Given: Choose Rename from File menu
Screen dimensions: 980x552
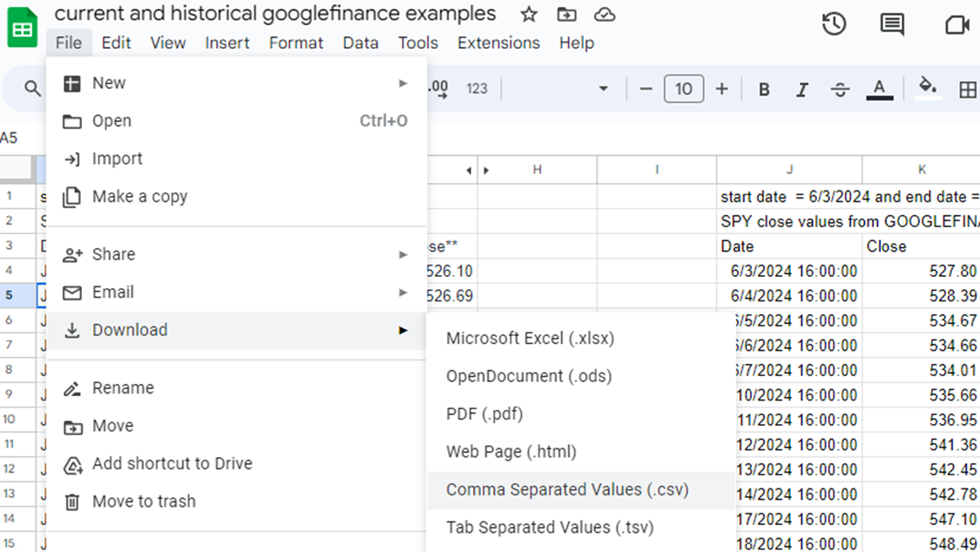Looking at the screenshot, I should [236, 388].
